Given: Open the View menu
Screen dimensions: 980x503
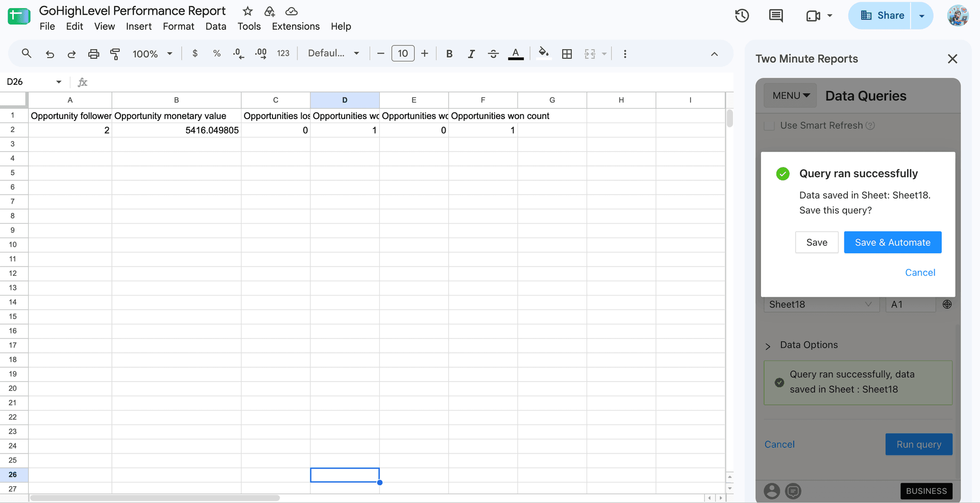Looking at the screenshot, I should [105, 27].
